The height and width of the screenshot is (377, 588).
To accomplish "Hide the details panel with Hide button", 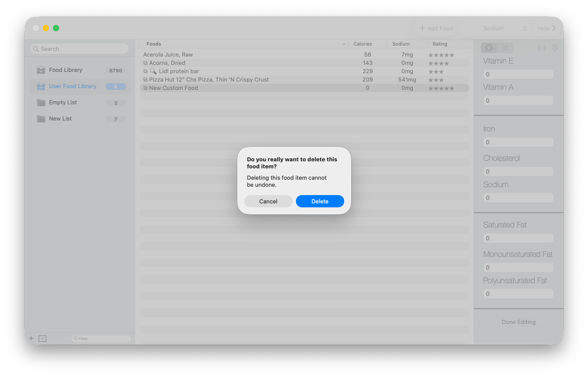I will (x=547, y=28).
